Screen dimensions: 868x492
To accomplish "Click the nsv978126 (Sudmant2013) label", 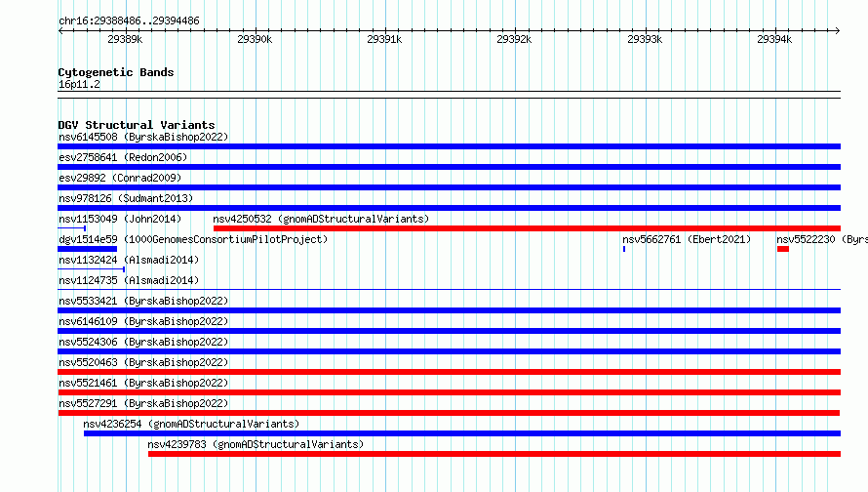I will click(126, 198).
